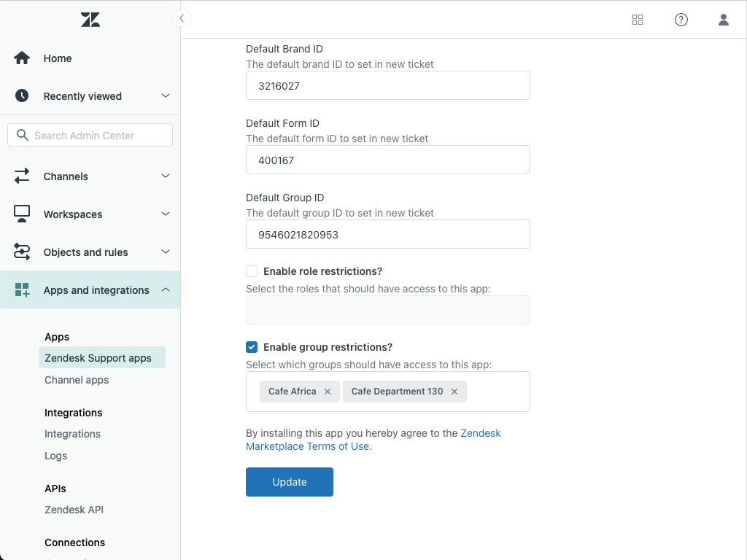Screen dimensions: 747x560
Task: Click the Zendesk logo at the top
Action: point(90,19)
